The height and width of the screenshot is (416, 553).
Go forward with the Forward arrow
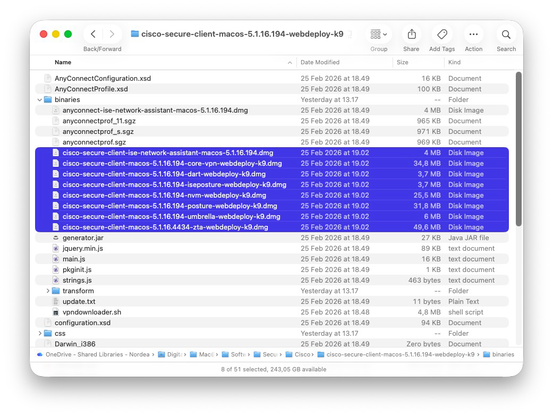[x=112, y=34]
